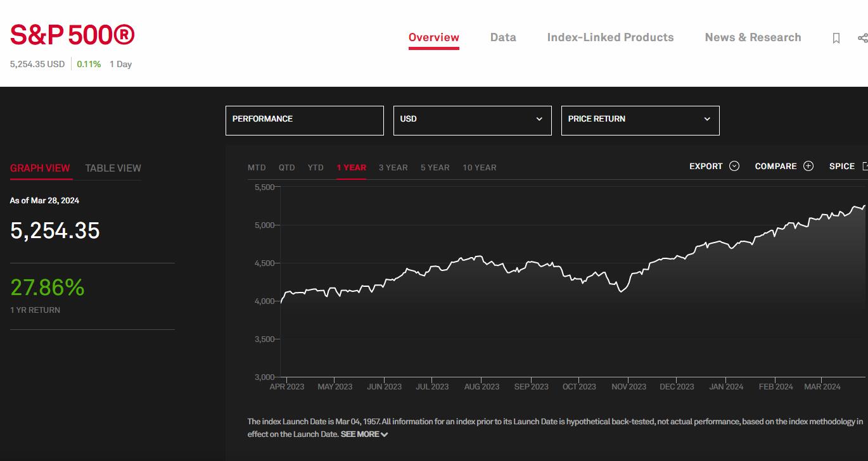
Task: Select the YTD time range
Action: click(x=316, y=168)
